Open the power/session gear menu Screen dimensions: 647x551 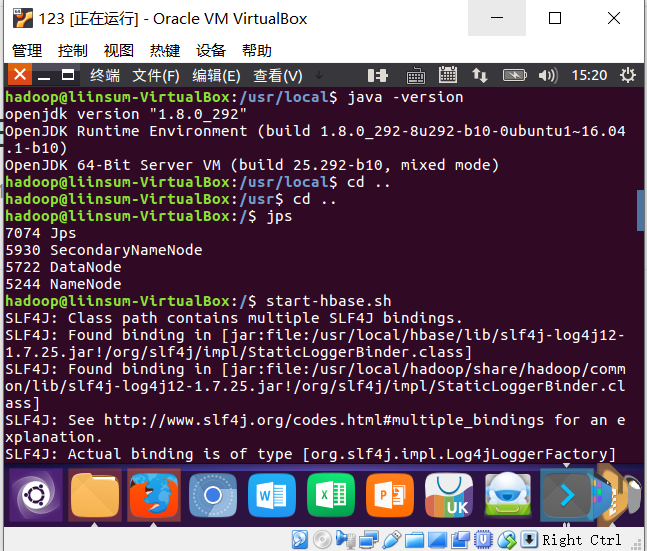click(628, 75)
